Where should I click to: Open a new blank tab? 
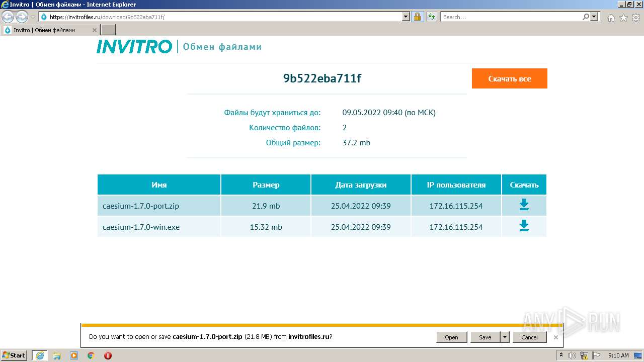pyautogui.click(x=108, y=30)
